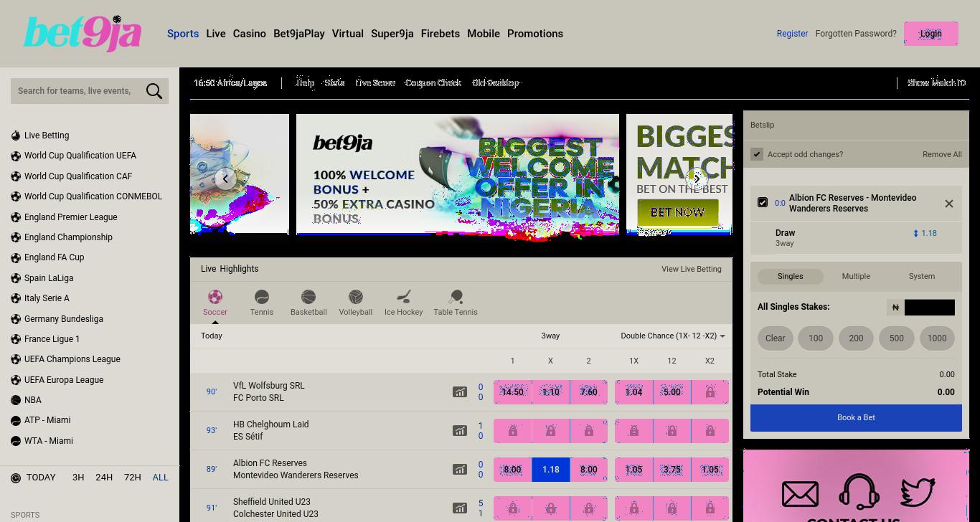Open NBA in sidebar
The width and height of the screenshot is (980, 522).
(x=33, y=400)
